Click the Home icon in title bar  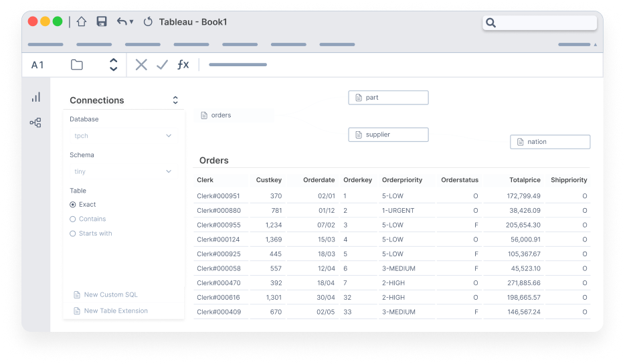(x=82, y=21)
